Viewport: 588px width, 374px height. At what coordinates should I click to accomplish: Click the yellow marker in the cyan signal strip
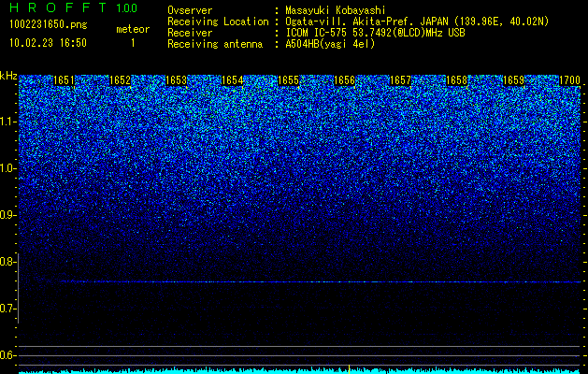[x=349, y=368]
